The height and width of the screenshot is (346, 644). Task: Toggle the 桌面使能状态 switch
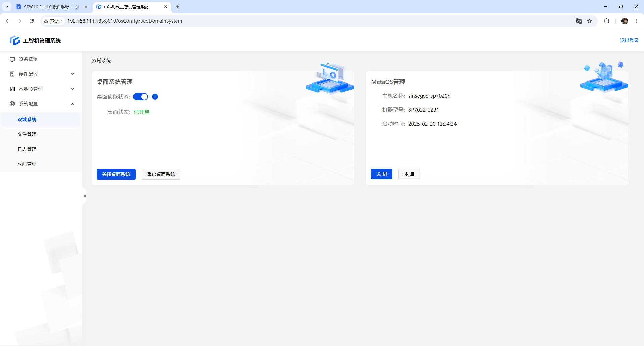pos(141,97)
